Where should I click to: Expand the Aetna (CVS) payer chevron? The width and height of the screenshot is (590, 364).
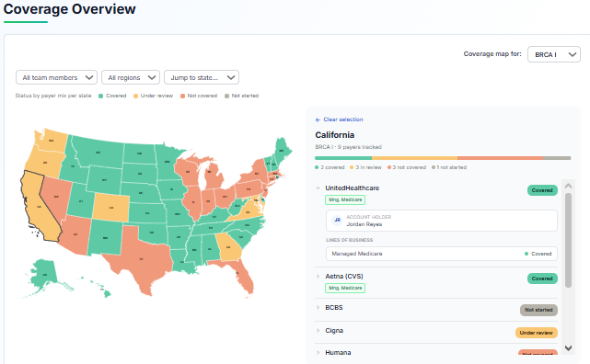click(318, 277)
